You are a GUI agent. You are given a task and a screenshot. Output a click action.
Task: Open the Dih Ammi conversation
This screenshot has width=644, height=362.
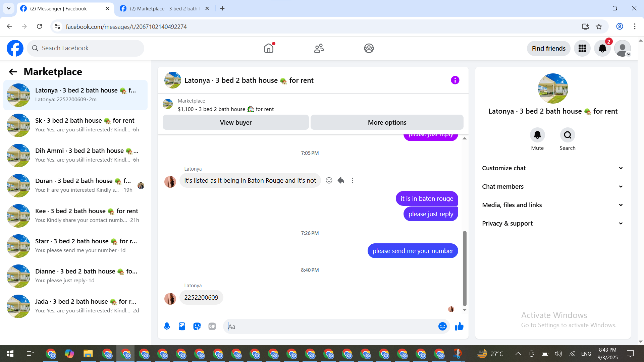[x=75, y=156]
